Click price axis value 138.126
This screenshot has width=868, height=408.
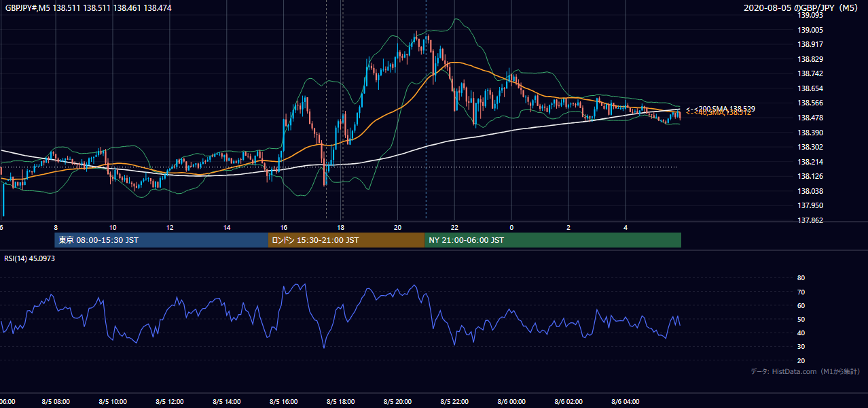(x=811, y=176)
